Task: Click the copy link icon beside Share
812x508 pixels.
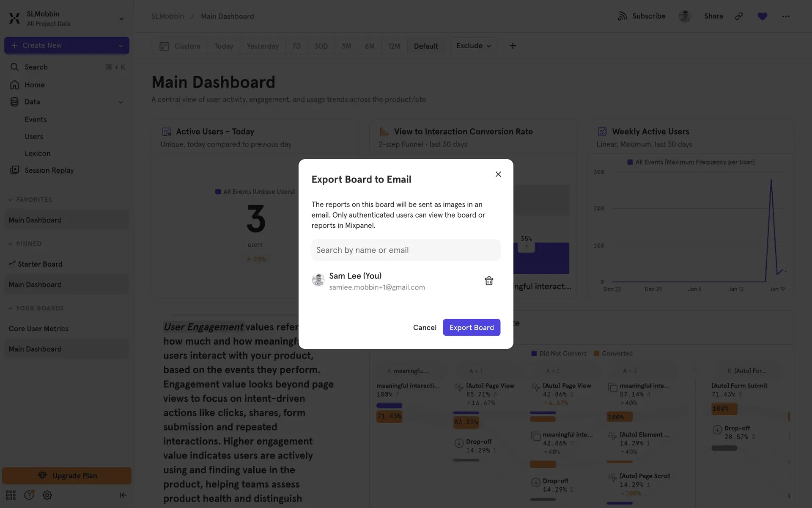Action: [739, 16]
